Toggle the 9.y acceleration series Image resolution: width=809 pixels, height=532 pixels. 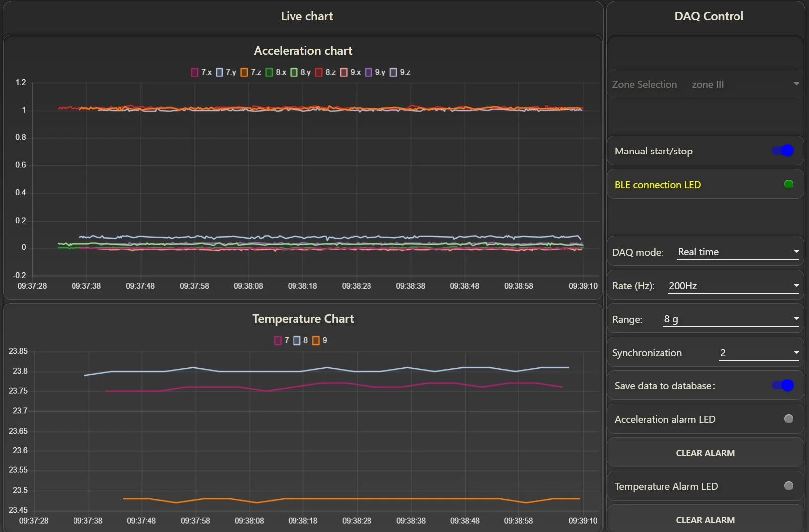[375, 72]
